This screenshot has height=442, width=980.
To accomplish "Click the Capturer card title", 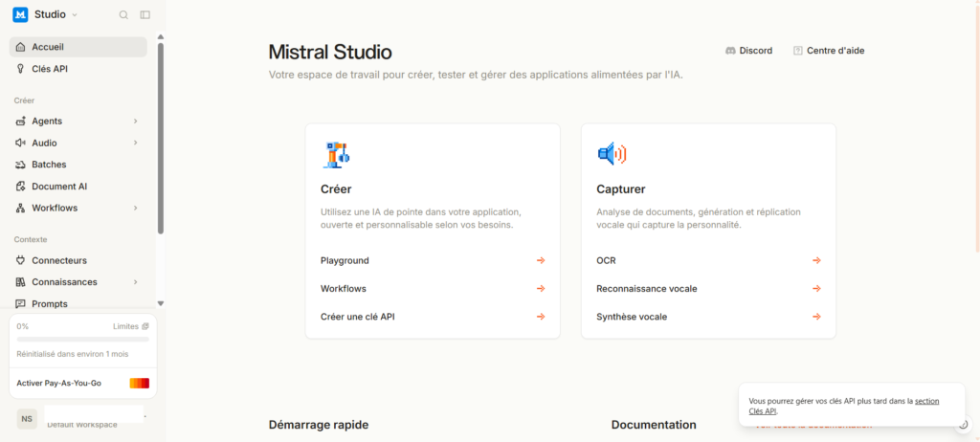I will [x=621, y=188].
